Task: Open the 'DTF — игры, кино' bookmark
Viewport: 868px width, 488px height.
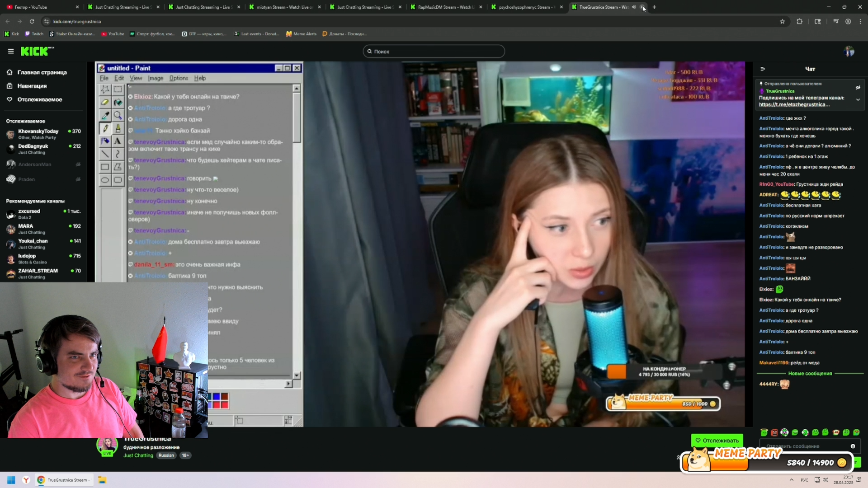Action: [204, 34]
